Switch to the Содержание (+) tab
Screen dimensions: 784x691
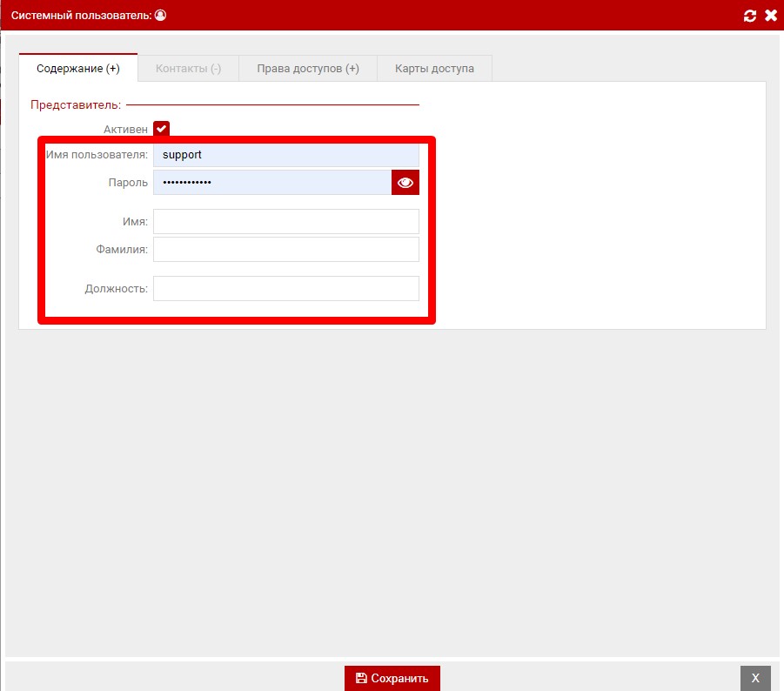(78, 69)
